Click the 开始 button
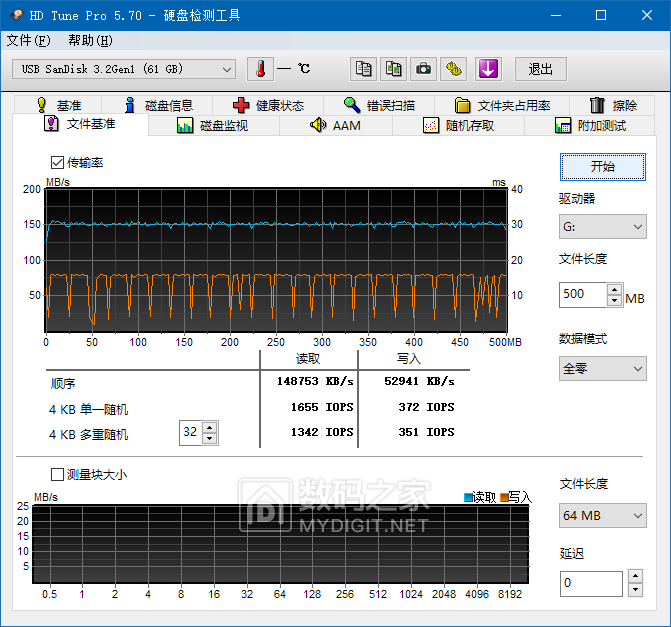This screenshot has width=671, height=627. [603, 166]
